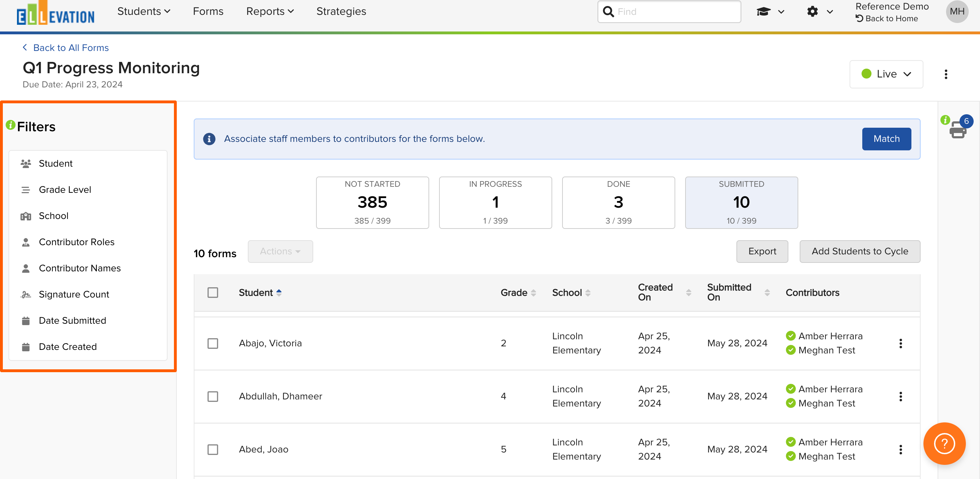This screenshot has width=980, height=479.
Task: Open the graduation cap menu icon
Action: pyautogui.click(x=763, y=12)
